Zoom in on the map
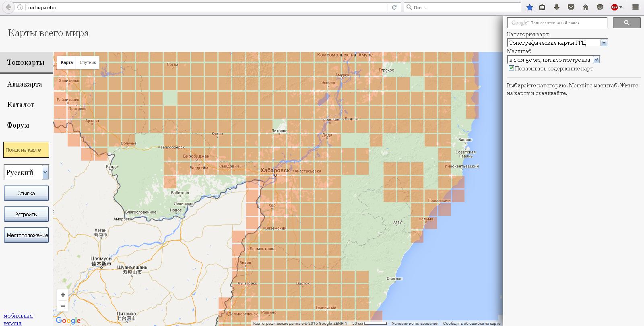This screenshot has height=326, width=644. (x=63, y=295)
